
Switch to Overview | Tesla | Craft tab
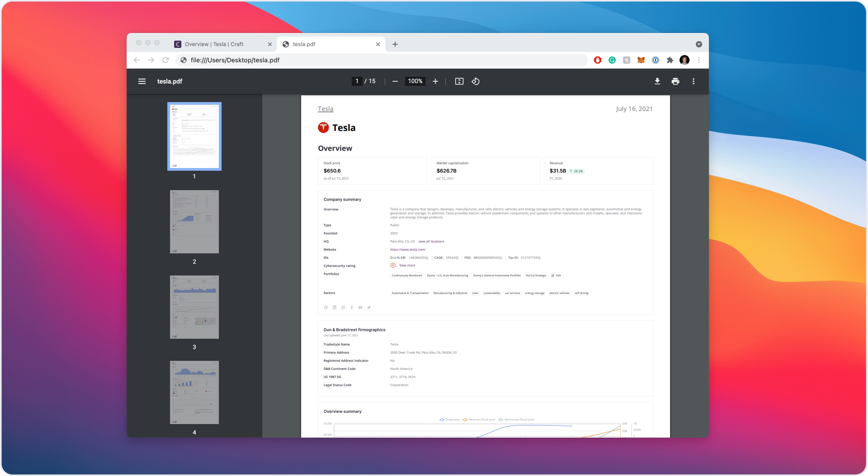pos(223,44)
